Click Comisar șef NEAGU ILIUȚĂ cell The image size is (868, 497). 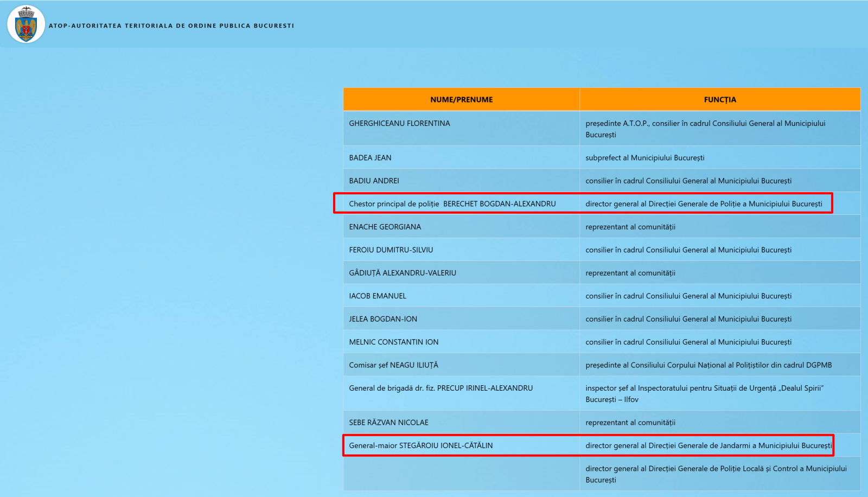(393, 365)
